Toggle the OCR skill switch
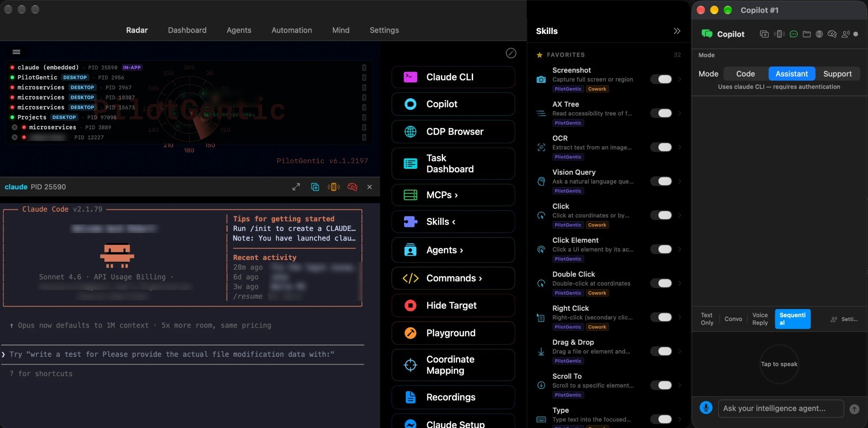The height and width of the screenshot is (428, 868). 661,147
